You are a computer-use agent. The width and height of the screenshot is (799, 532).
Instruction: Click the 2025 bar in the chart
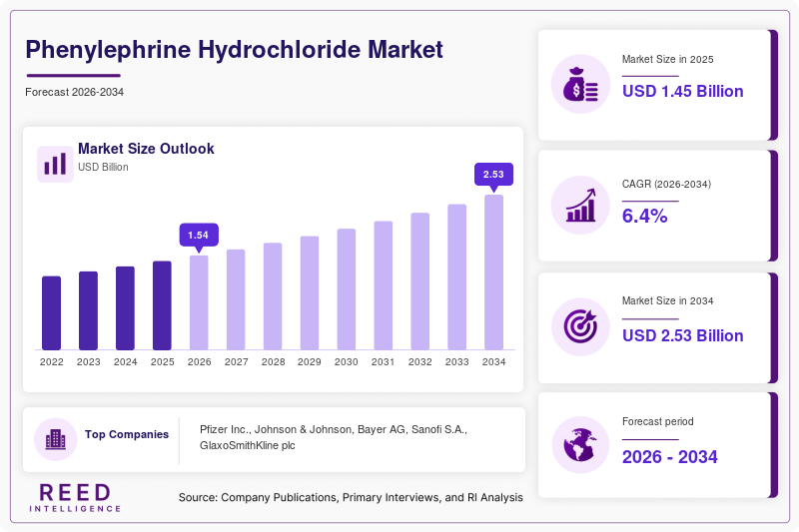click(162, 305)
